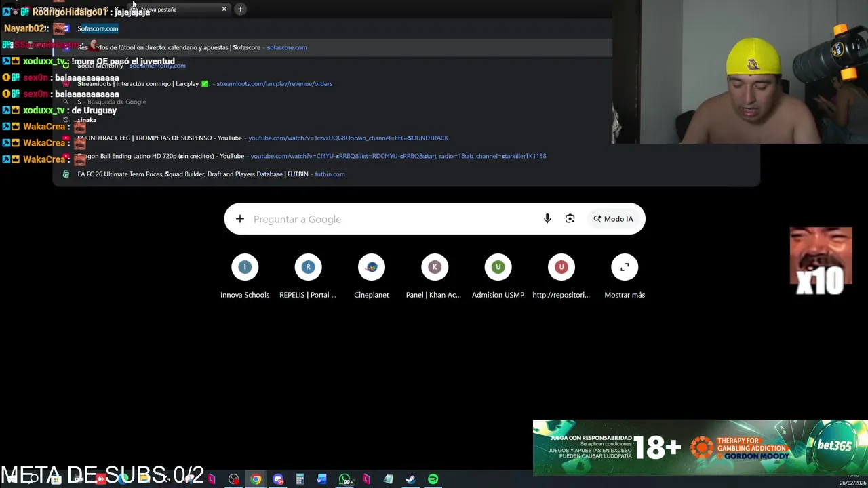The width and height of the screenshot is (868, 488).
Task: Close the Nueva pestaña tab
Action: [224, 9]
